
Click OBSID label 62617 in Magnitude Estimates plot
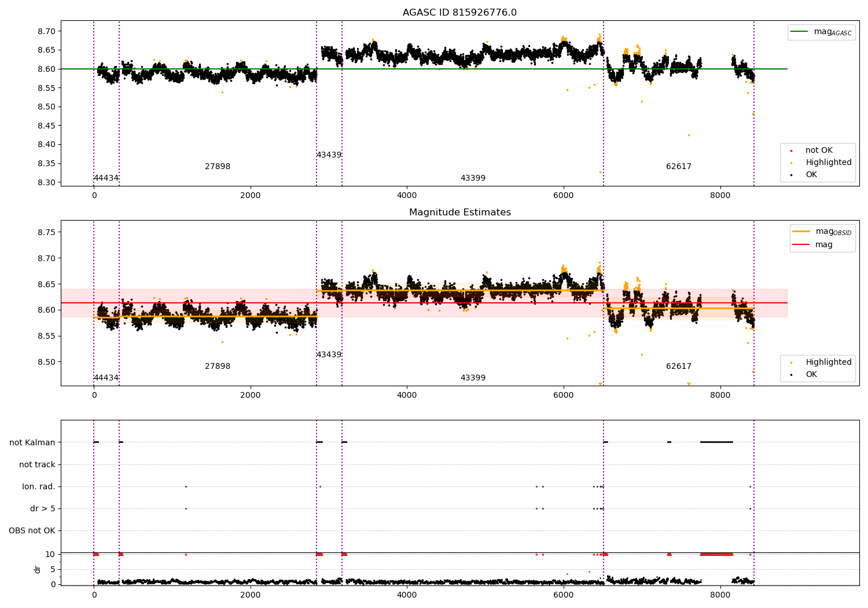coord(679,367)
